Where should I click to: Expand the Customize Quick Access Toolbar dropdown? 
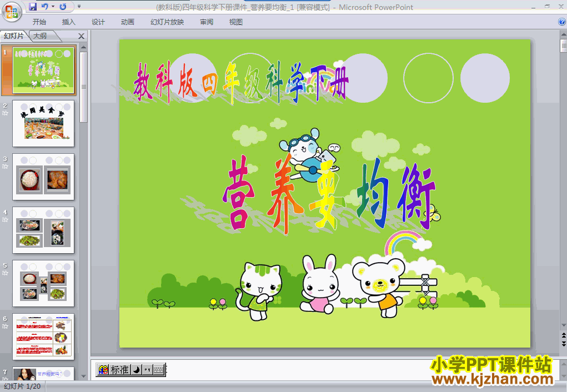click(x=79, y=6)
